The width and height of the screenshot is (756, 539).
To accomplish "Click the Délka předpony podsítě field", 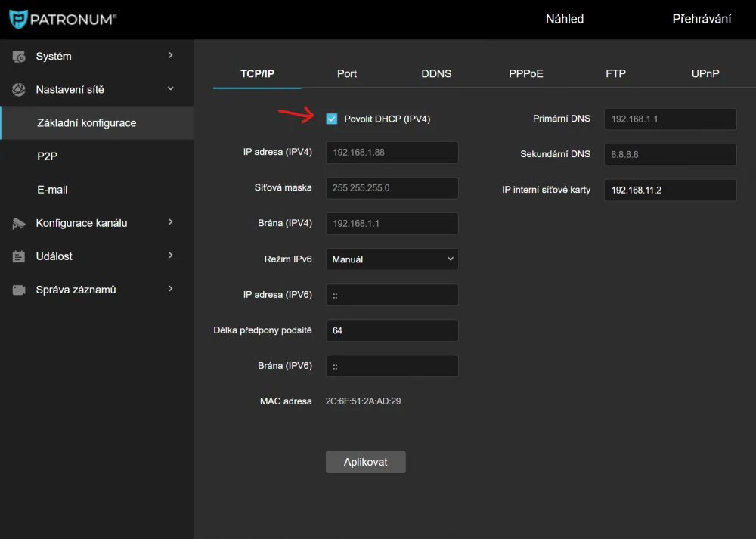I will point(392,330).
